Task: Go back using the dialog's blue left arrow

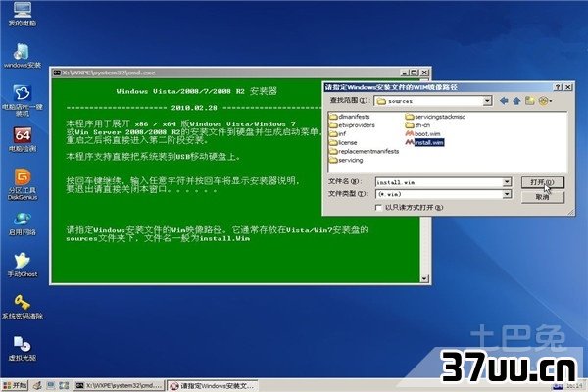Action: coord(504,101)
